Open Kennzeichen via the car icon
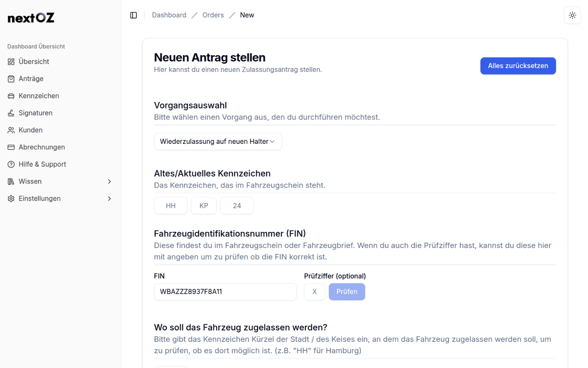588x368 pixels. point(11,96)
